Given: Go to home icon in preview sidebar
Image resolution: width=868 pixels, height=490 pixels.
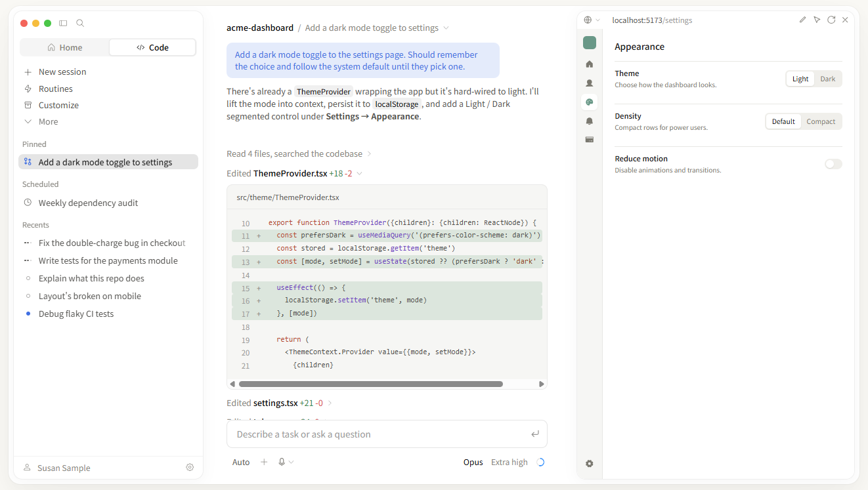Looking at the screenshot, I should 590,64.
